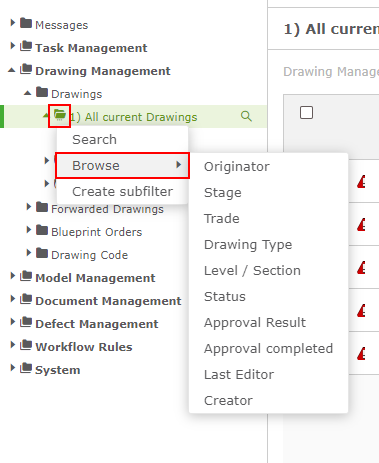379x463 pixels.
Task: Browse by Status
Action: (268, 296)
